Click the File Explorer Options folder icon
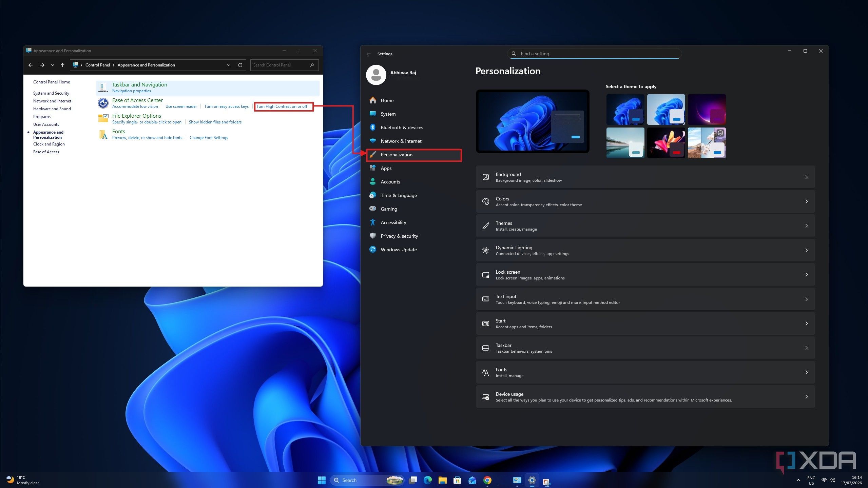 (x=103, y=118)
